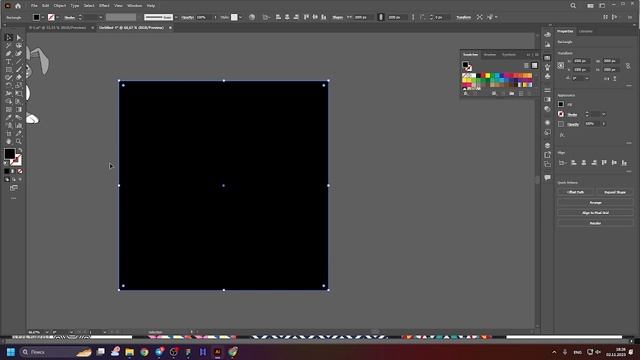Select the Rectangle tool
This screenshot has height=360, width=640.
click(x=9, y=70)
